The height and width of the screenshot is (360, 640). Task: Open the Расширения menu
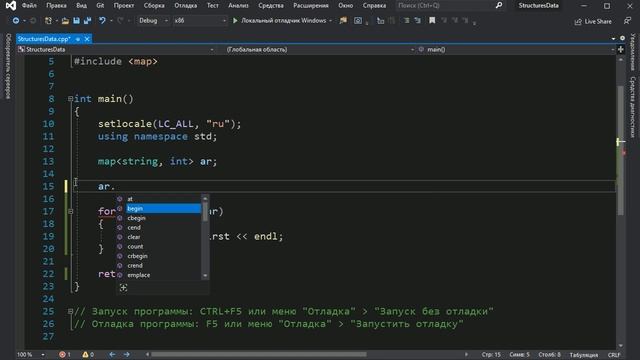(x=311, y=5)
